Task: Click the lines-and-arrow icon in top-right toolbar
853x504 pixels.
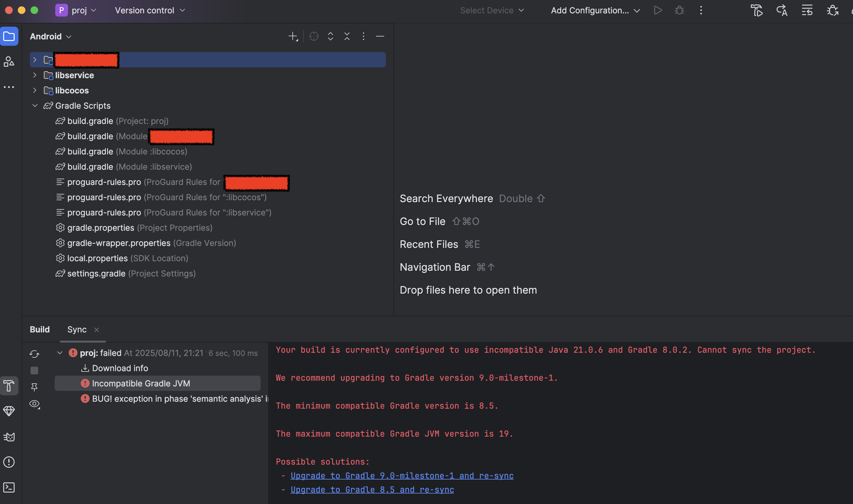Action: 807,10
